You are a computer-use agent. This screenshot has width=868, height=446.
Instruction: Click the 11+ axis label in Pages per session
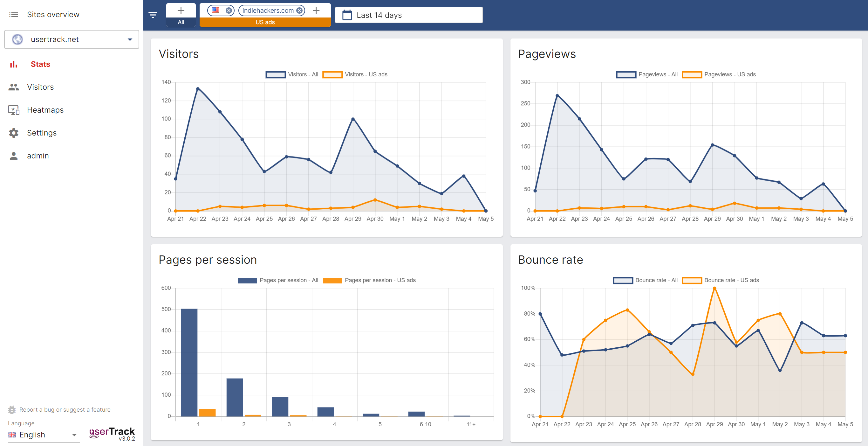[471, 424]
